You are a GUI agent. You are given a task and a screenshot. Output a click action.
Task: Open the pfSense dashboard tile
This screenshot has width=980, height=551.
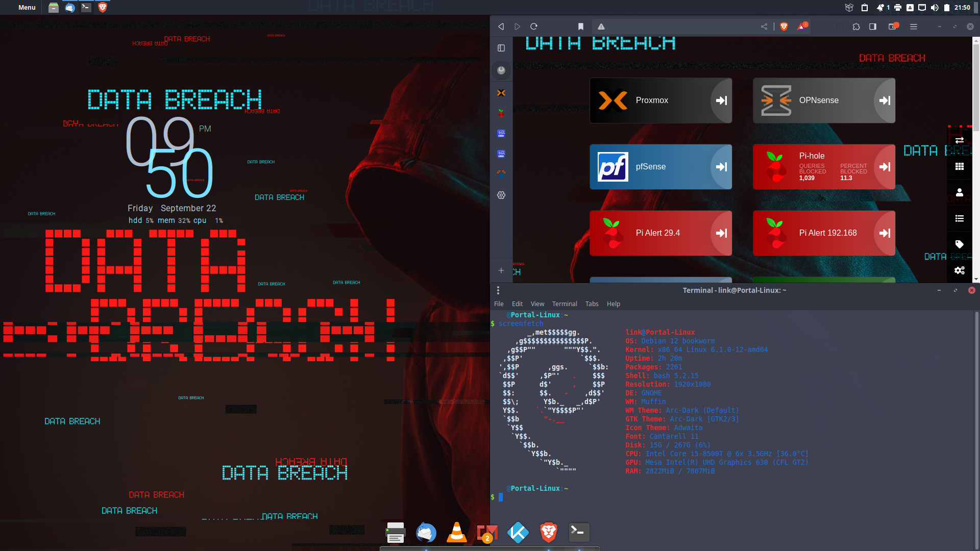pos(660,167)
